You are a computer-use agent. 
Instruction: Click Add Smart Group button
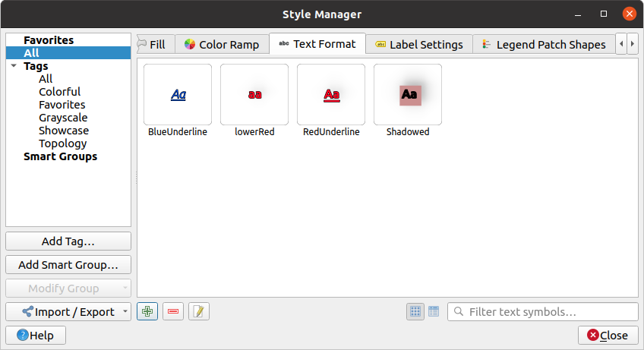point(68,265)
